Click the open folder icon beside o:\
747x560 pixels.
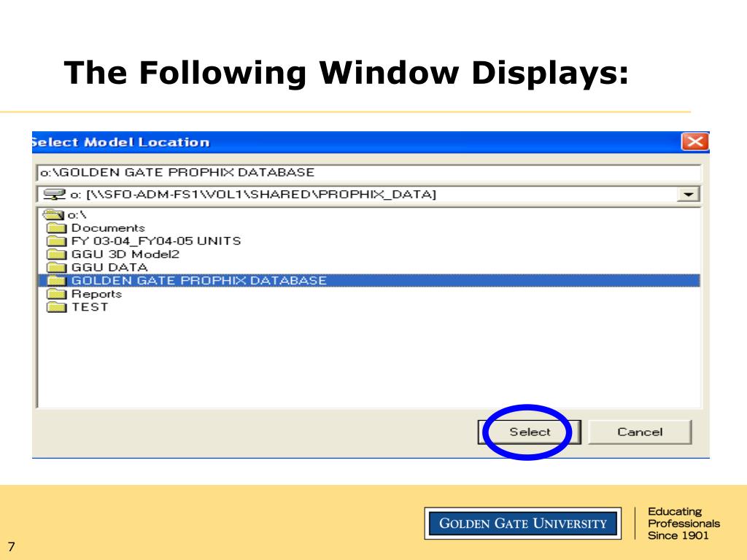[x=53, y=214]
